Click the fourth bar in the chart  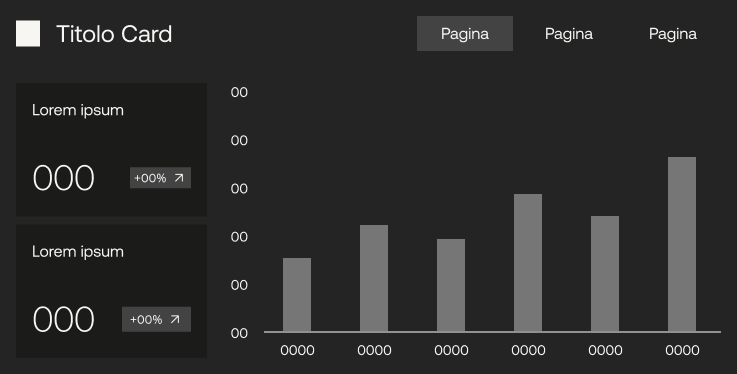[528, 263]
